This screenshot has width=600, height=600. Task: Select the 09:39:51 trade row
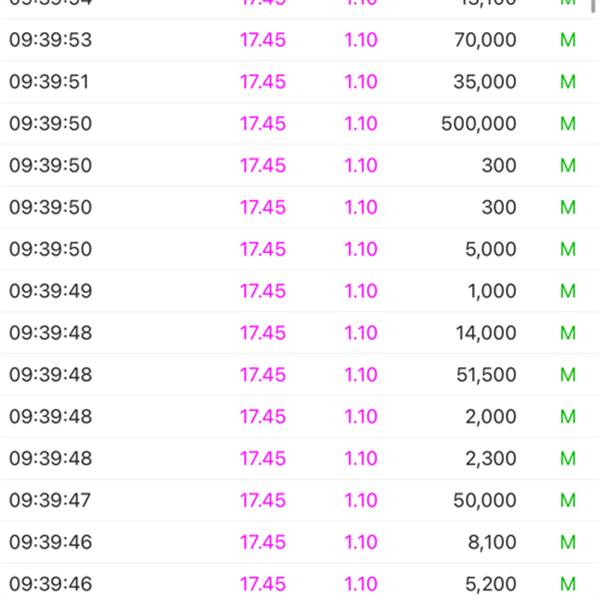pyautogui.click(x=300, y=82)
